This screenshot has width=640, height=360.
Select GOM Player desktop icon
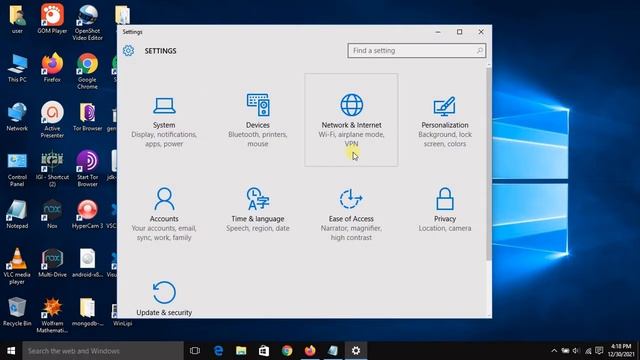point(52,19)
